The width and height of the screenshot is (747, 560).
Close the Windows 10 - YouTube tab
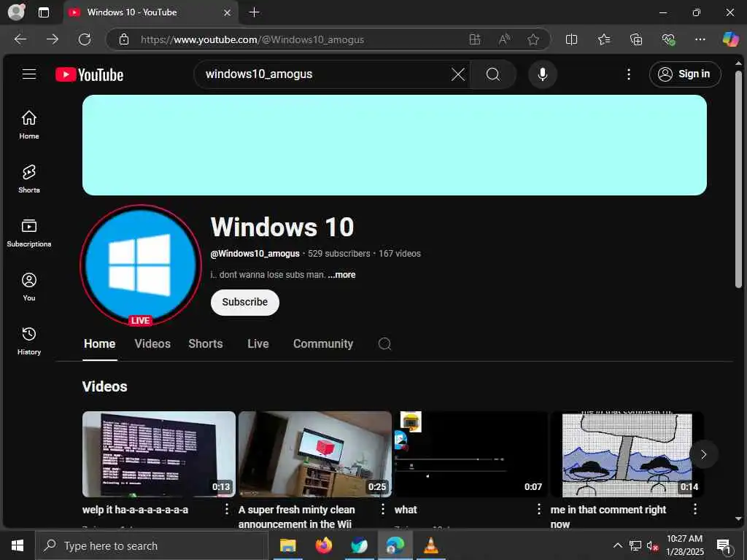point(228,12)
